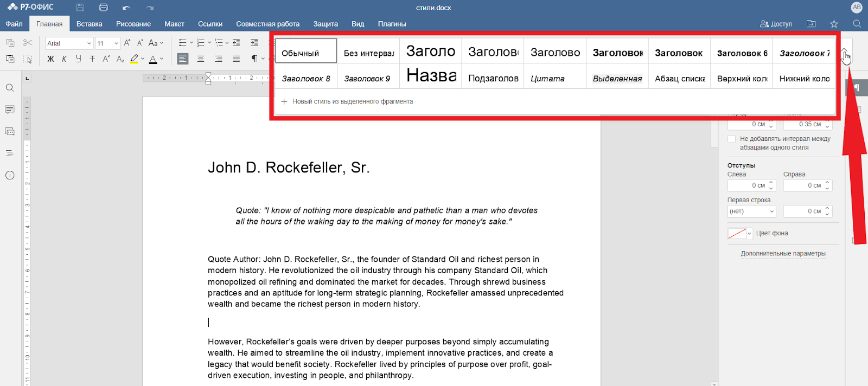868x386 pixels.
Task: Decrease font size with A-down icon
Action: point(140,43)
